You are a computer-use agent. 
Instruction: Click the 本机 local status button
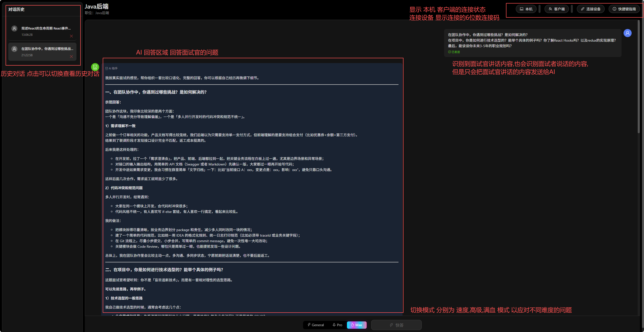tap(526, 9)
